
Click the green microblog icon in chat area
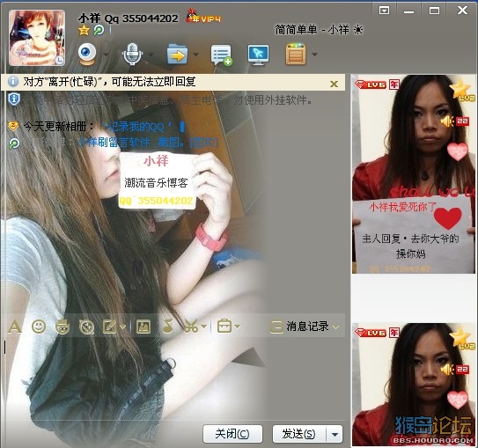click(14, 143)
